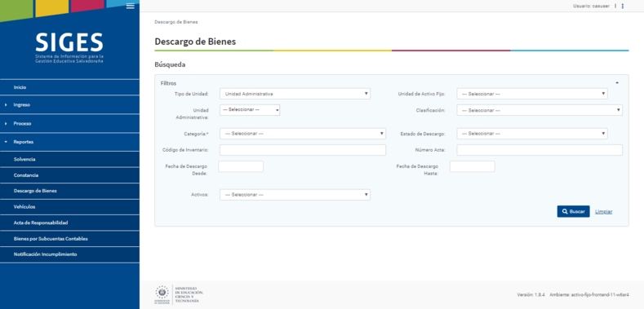Expand the Ingreso menu section
Image resolution: width=644 pixels, height=309 pixels.
69,105
